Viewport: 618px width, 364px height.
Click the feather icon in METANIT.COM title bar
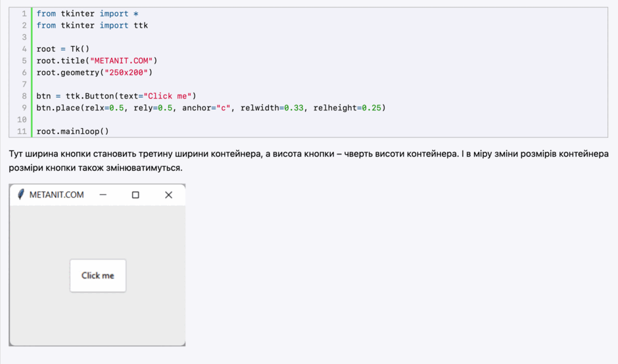pyautogui.click(x=20, y=194)
